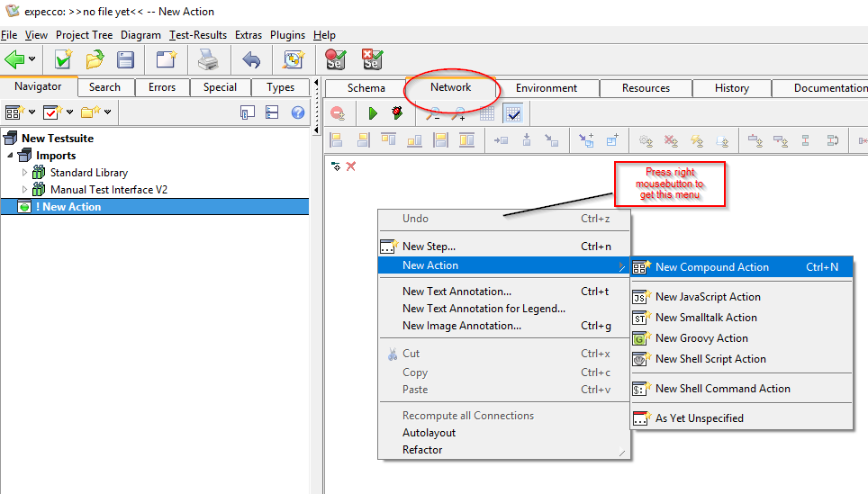Collapse the Imports tree node
Screen dimensions: 868x494
[10, 156]
